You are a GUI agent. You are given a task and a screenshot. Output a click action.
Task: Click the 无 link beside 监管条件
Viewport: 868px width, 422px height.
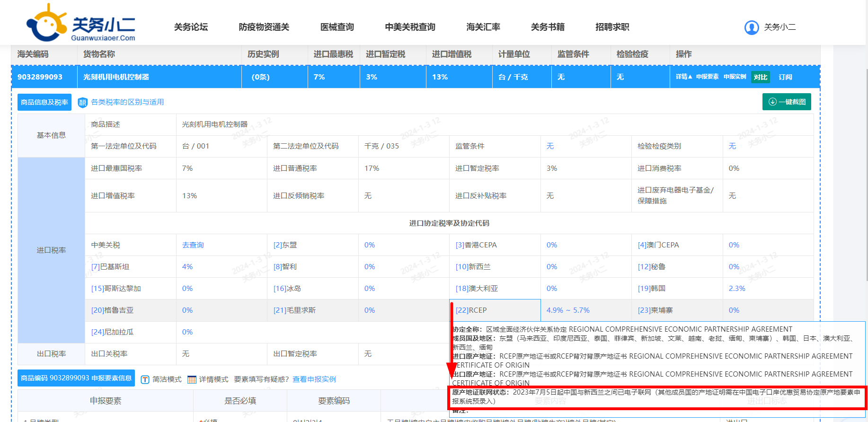(550, 146)
